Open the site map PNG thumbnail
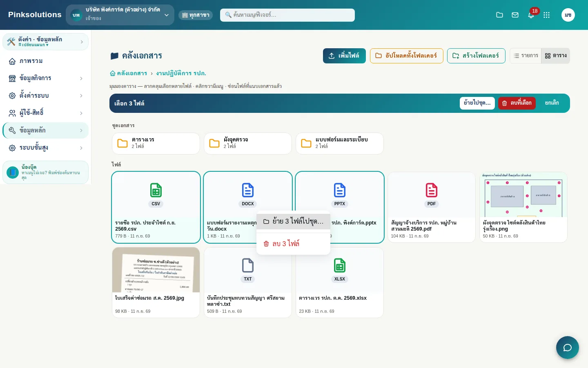 click(523, 195)
